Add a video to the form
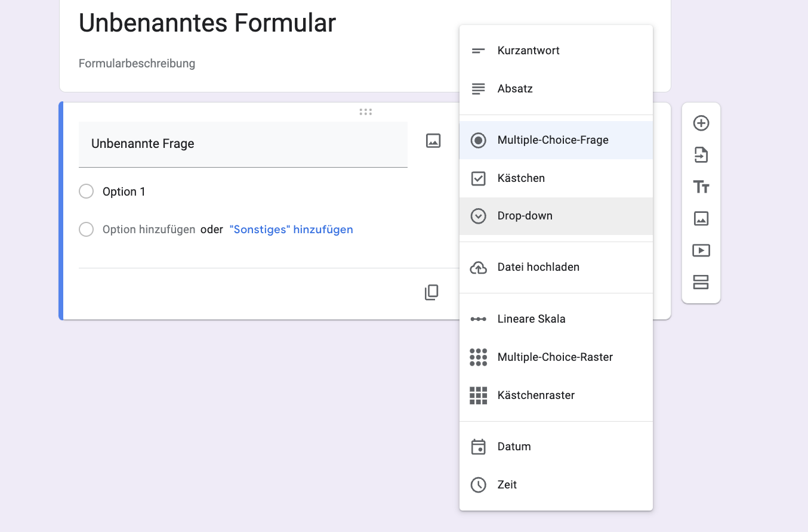 click(x=701, y=250)
